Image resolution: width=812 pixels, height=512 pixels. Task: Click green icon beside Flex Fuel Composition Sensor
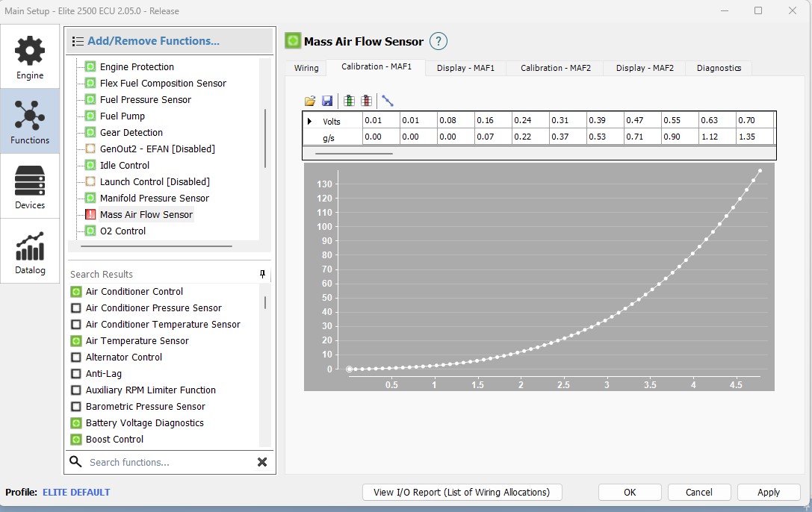tap(90, 83)
